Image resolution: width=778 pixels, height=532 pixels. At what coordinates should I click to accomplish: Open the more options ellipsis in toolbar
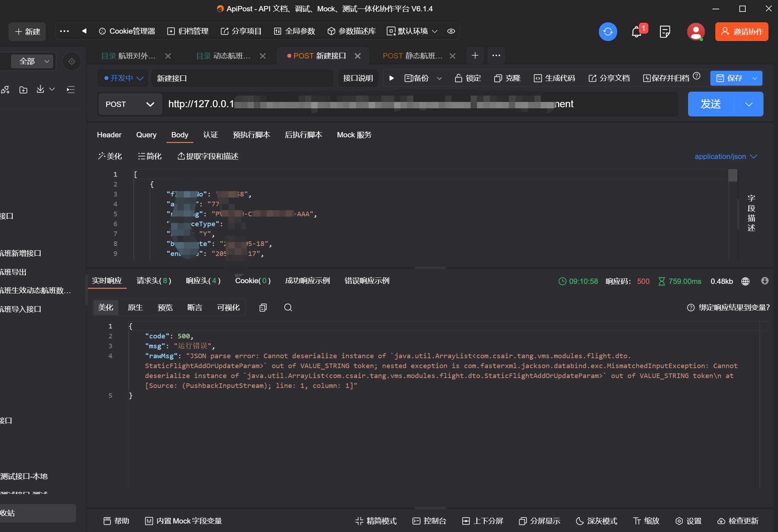click(x=64, y=31)
